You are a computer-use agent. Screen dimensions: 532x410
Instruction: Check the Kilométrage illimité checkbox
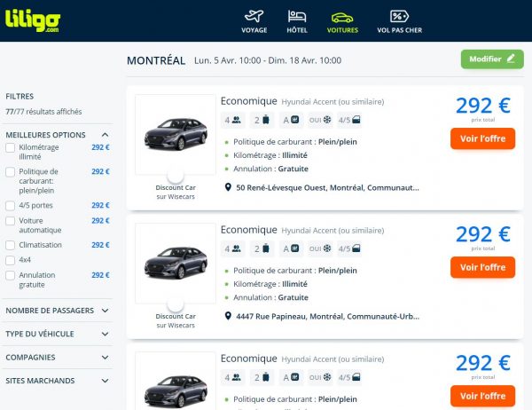10,148
